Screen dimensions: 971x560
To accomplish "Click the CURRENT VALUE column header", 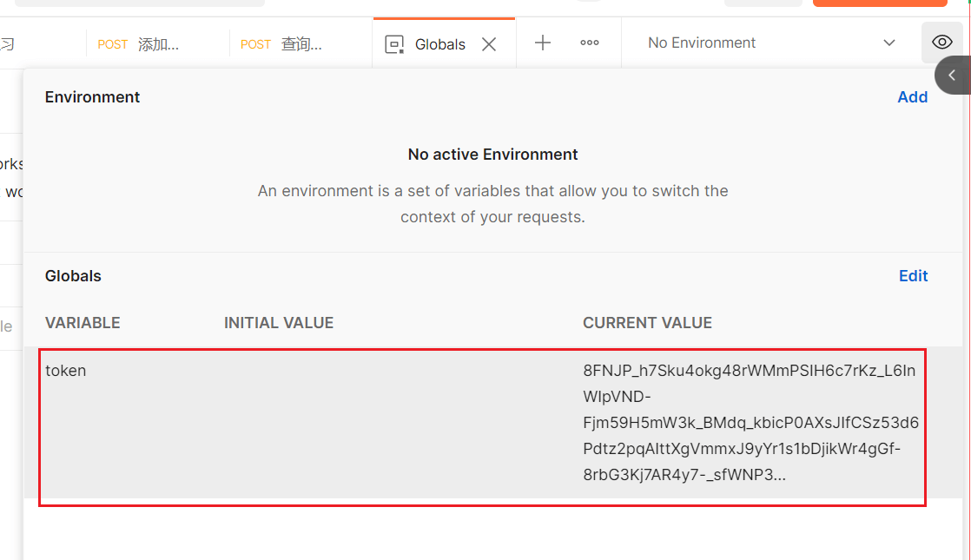I will coord(647,323).
